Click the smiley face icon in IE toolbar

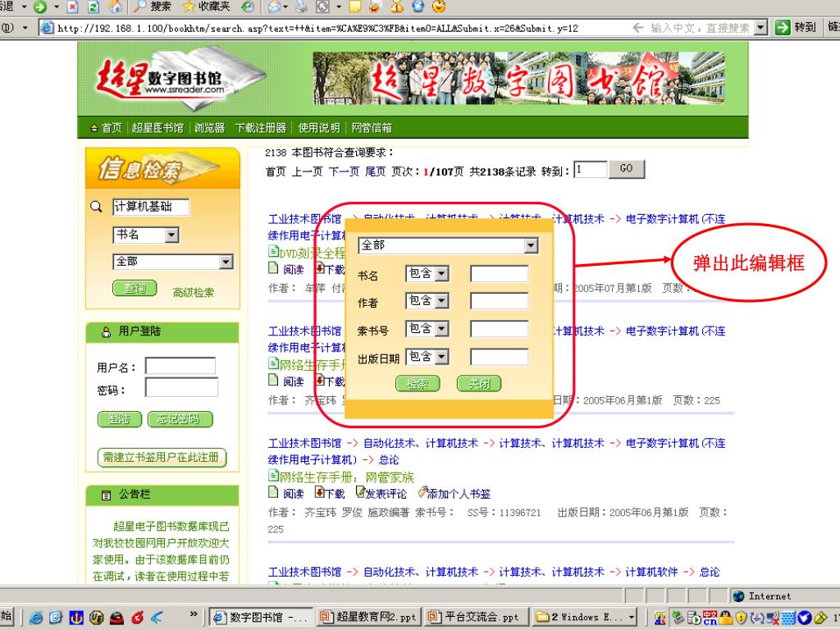click(x=439, y=7)
